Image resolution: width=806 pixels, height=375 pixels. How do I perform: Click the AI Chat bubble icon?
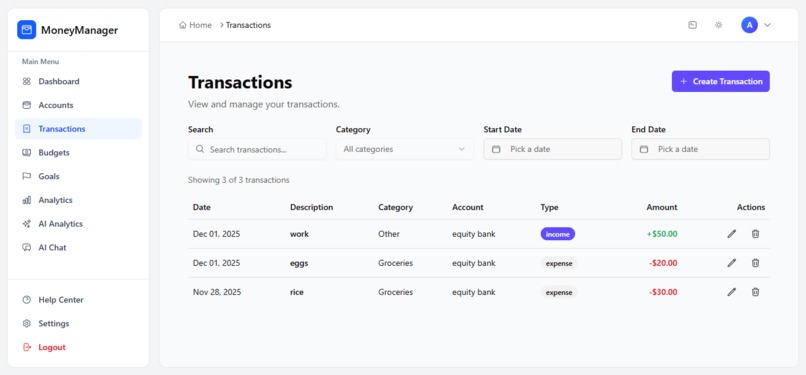pos(27,248)
